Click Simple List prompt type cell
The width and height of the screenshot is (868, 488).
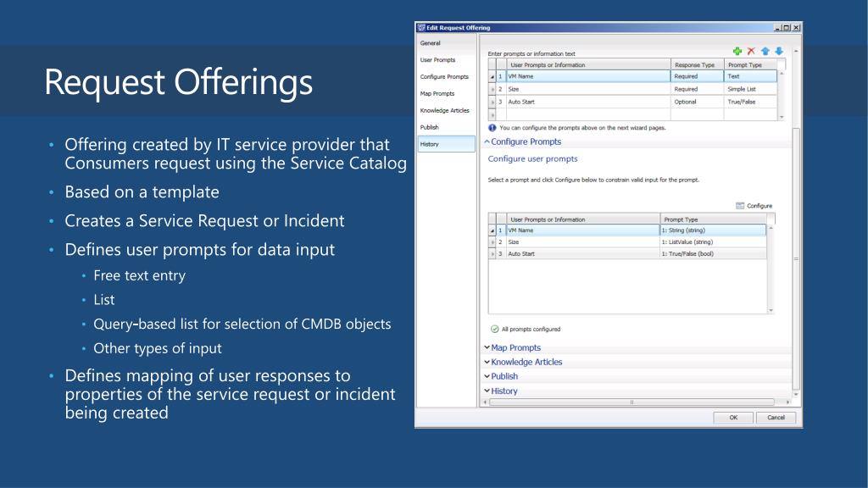(x=751, y=89)
